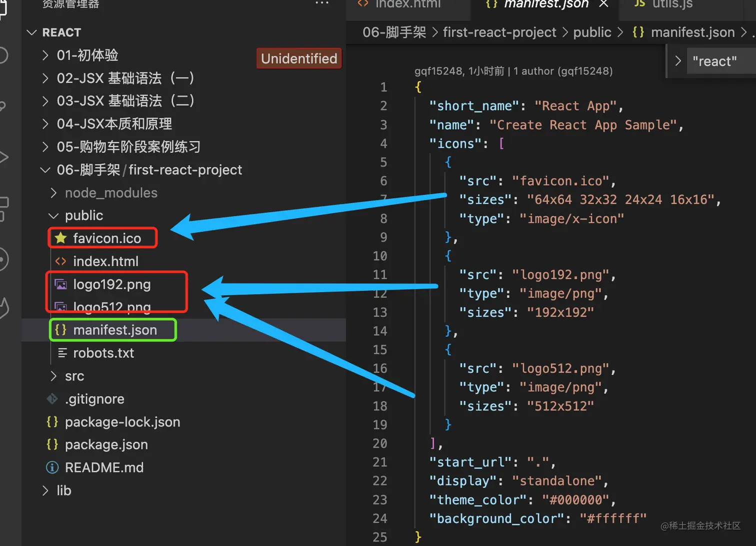Open favicon.ico in the explorer

(107, 238)
